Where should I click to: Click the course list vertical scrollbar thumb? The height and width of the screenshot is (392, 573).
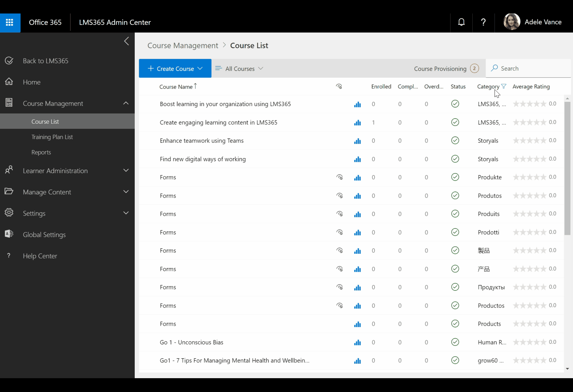click(567, 169)
